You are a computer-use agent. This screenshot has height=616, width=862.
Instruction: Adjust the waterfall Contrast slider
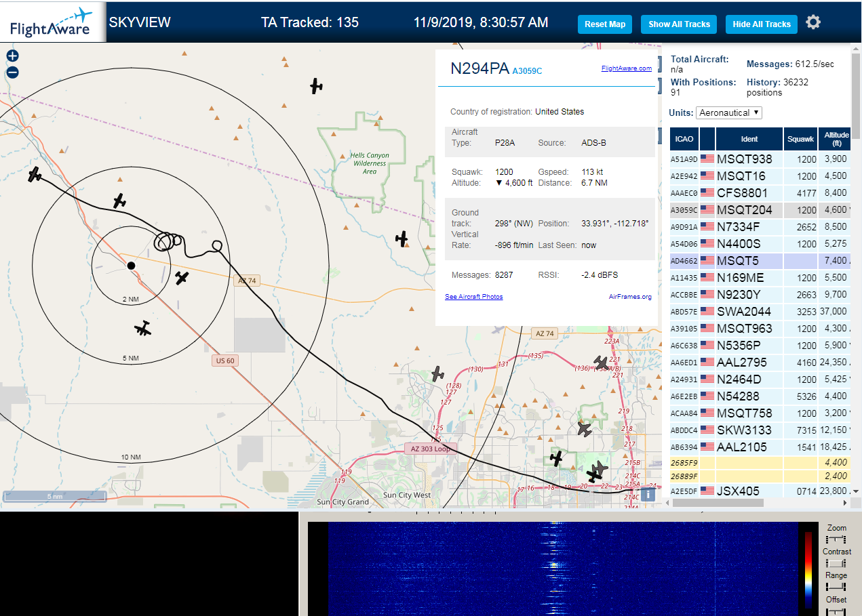click(x=836, y=563)
